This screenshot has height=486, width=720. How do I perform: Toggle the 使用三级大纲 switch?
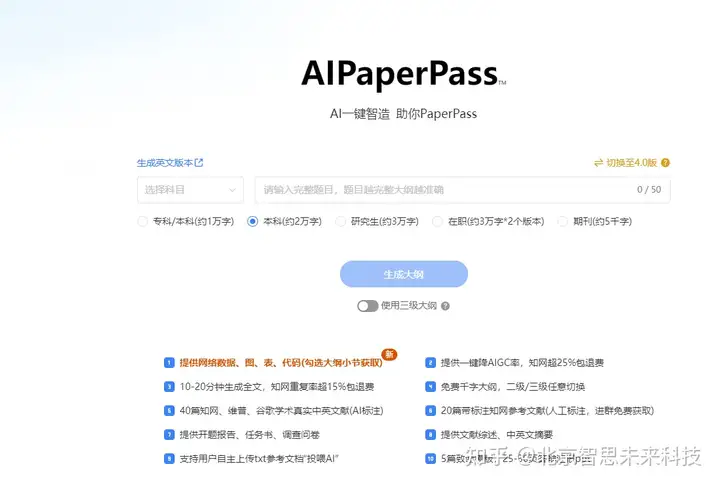[x=367, y=306]
